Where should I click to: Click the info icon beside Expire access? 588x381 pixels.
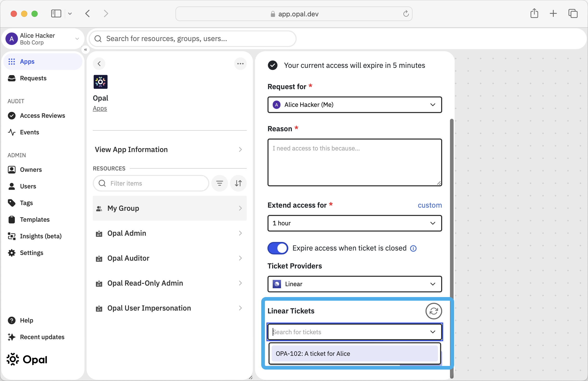tap(413, 248)
